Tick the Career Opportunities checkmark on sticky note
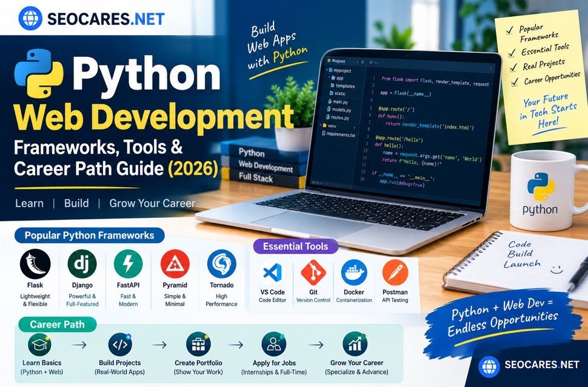The height and width of the screenshot is (387, 588). 516,82
